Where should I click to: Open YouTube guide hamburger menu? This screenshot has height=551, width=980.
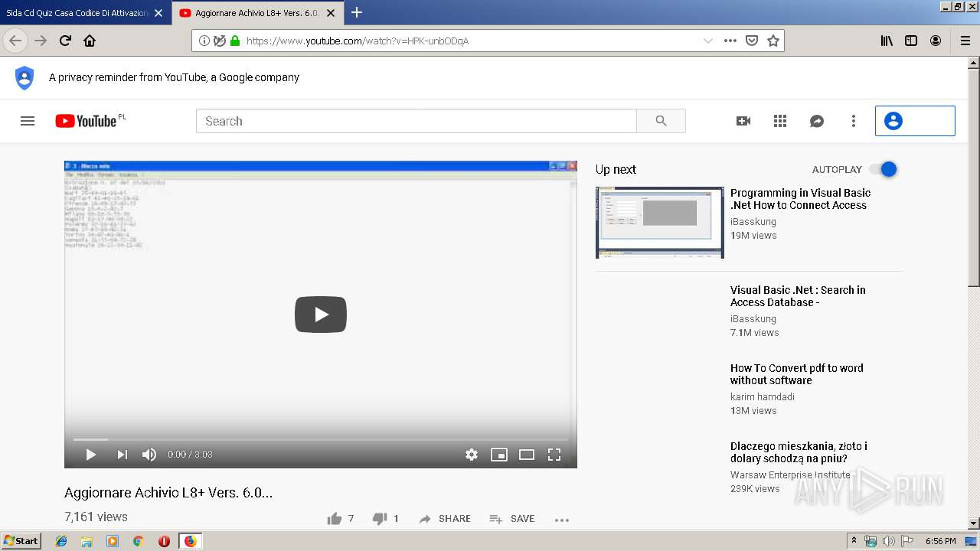(28, 121)
